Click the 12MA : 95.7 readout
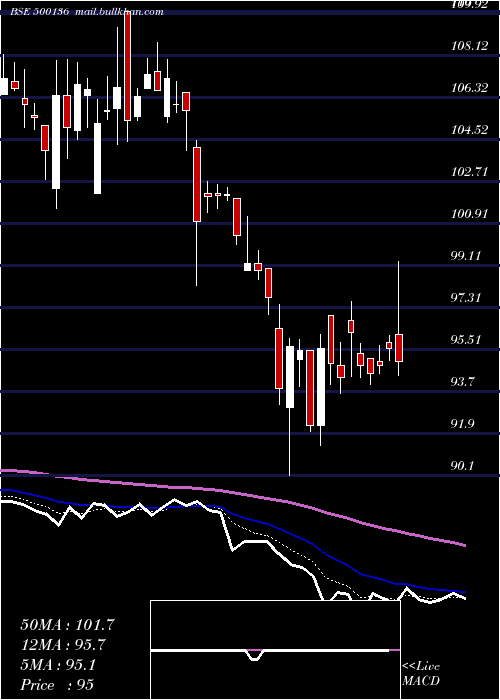Viewport: 500px width, 700px height. pyautogui.click(x=65, y=645)
